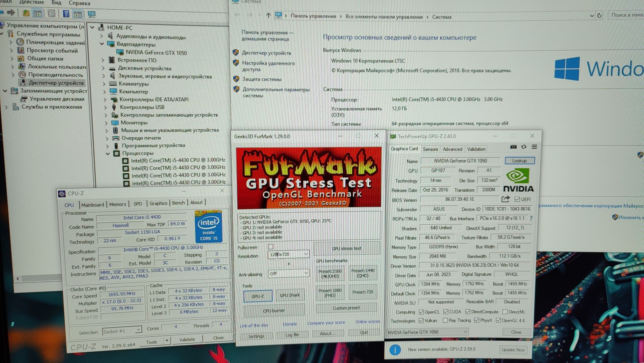Click the info icon in GPU-Z update notification

click(395, 349)
